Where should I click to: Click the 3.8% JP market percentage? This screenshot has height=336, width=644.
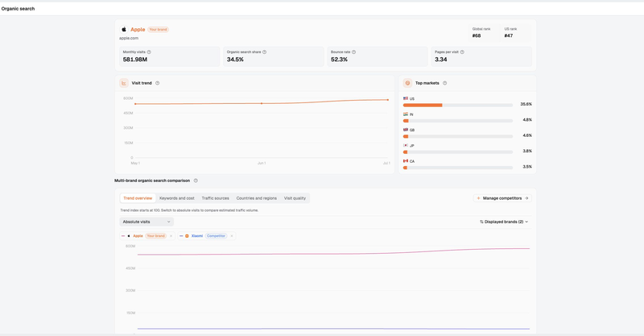point(527,151)
